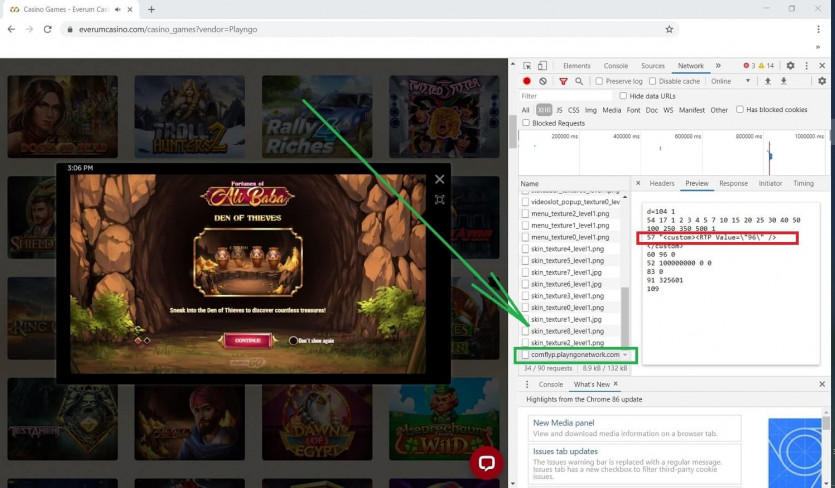
Task: Open the Online throttling dropdown
Action: 731,81
